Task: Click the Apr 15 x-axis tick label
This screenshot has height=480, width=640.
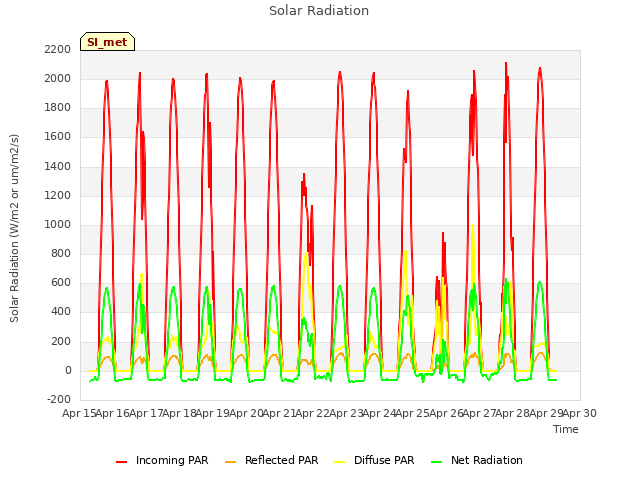Action: pyautogui.click(x=79, y=413)
